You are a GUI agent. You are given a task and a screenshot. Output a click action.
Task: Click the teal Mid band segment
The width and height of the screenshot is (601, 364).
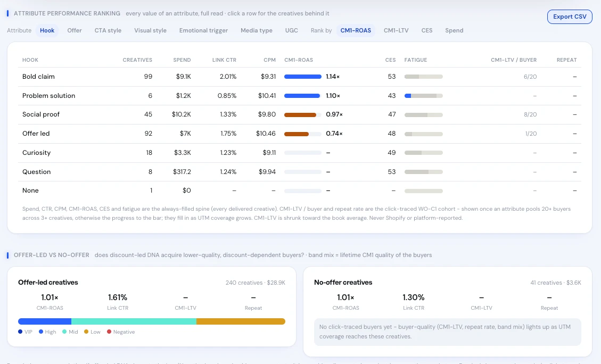(134, 321)
